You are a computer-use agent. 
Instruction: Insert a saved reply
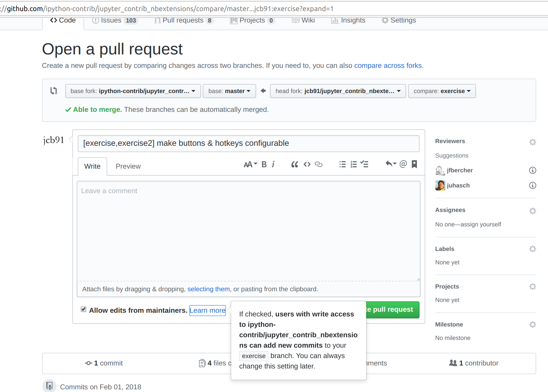coord(391,164)
